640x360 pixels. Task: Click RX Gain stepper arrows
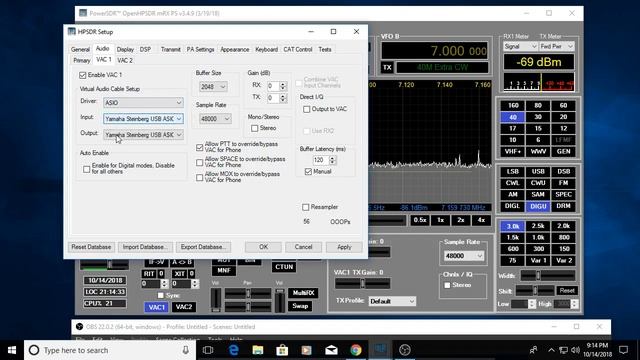point(282,86)
